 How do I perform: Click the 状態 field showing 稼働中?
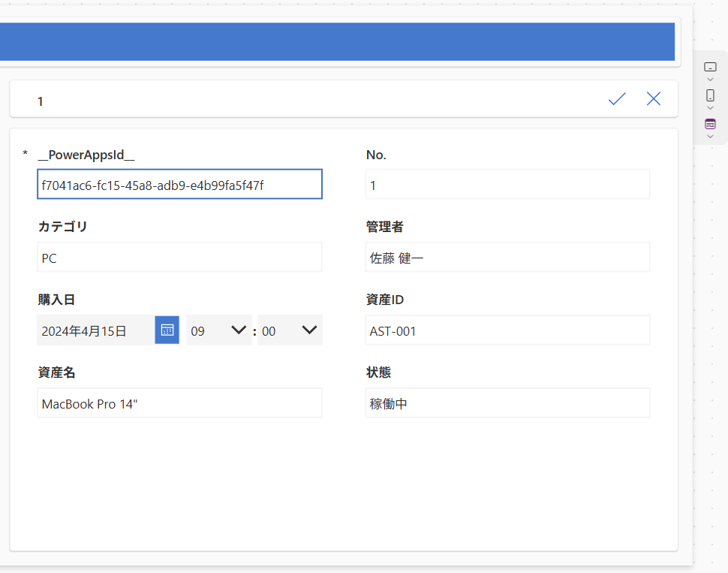click(507, 403)
